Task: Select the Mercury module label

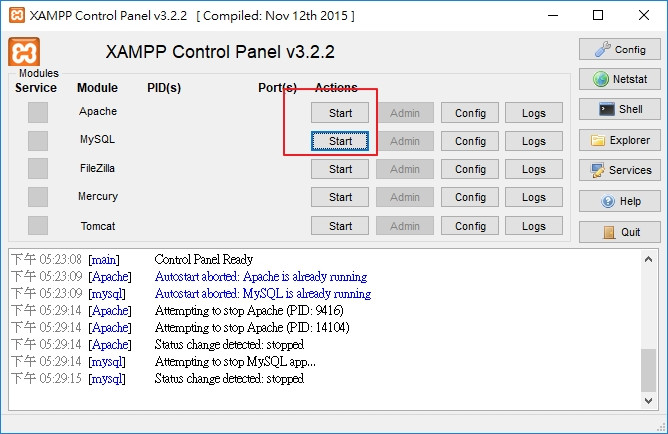Action: point(98,196)
